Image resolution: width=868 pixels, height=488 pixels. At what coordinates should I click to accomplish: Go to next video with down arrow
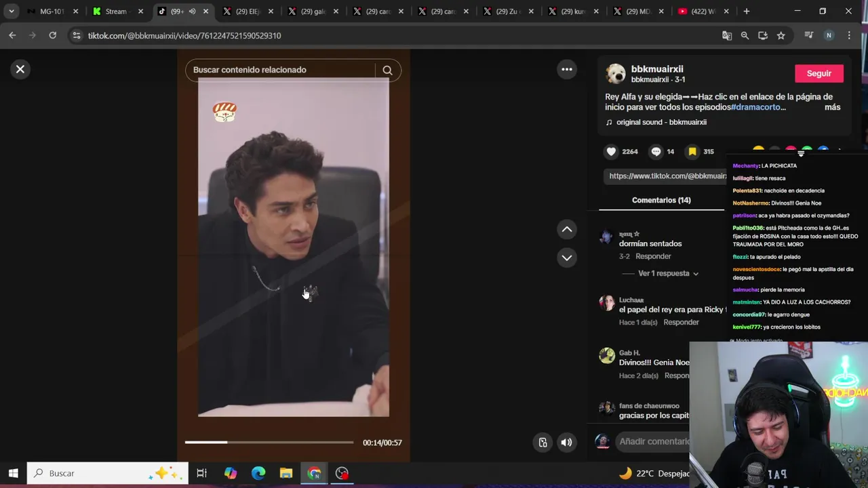[x=567, y=258]
